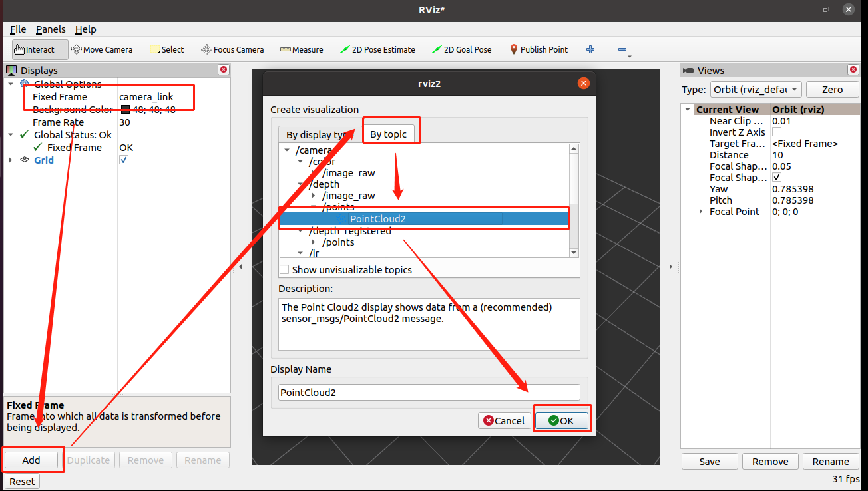Click the Fixed Frame camera_link value
Viewport: 868px width, 491px height.
(x=146, y=97)
